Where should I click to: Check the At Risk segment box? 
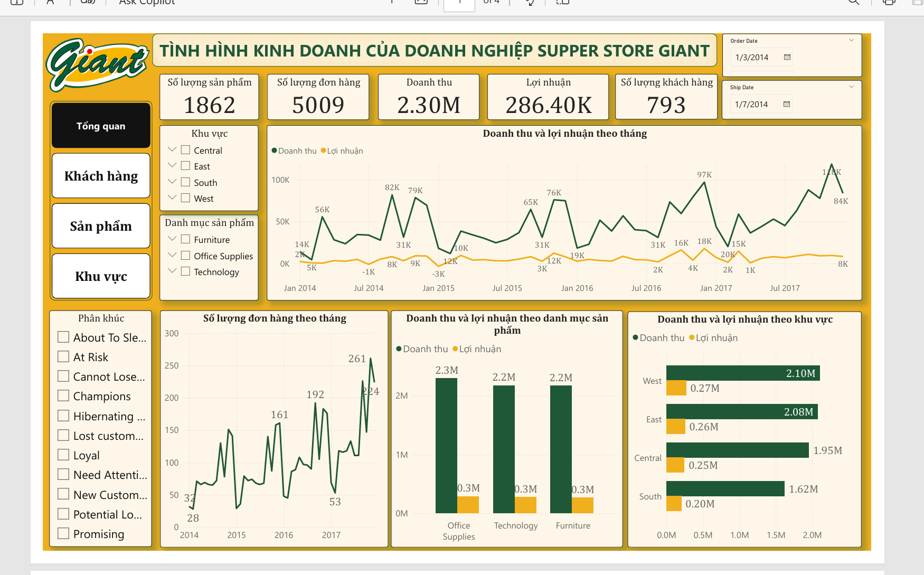coord(63,356)
